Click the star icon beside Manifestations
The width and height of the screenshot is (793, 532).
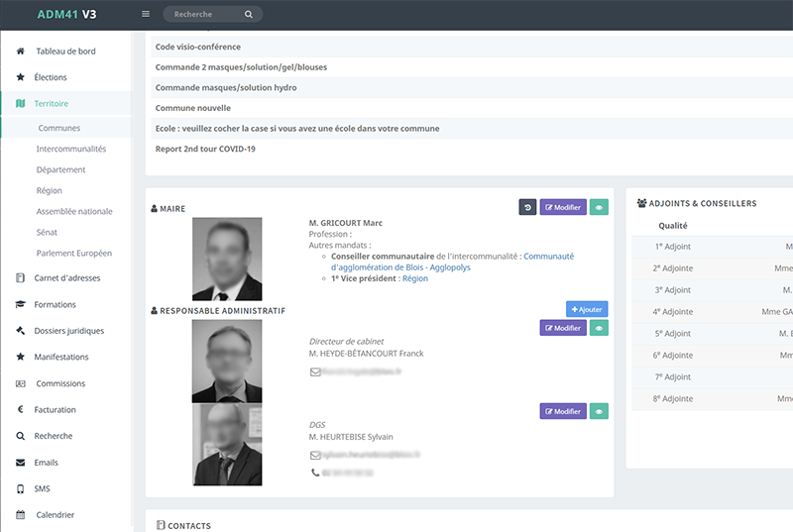point(20,357)
